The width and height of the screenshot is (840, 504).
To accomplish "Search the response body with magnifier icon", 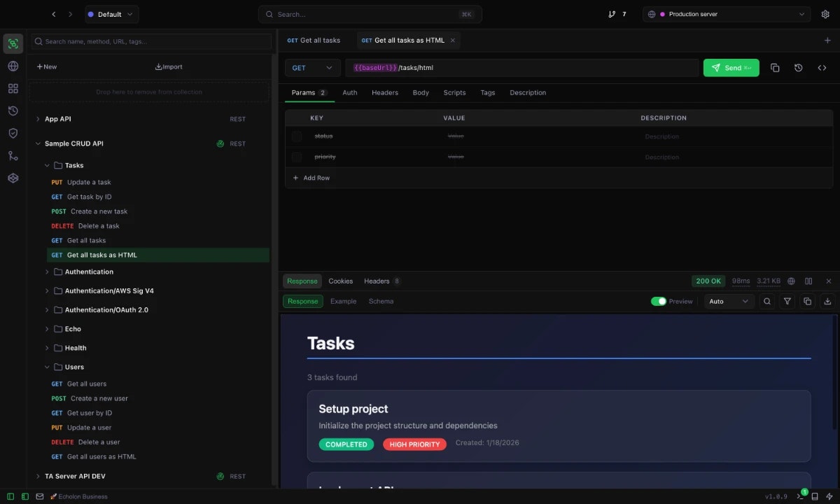I will [x=767, y=301].
